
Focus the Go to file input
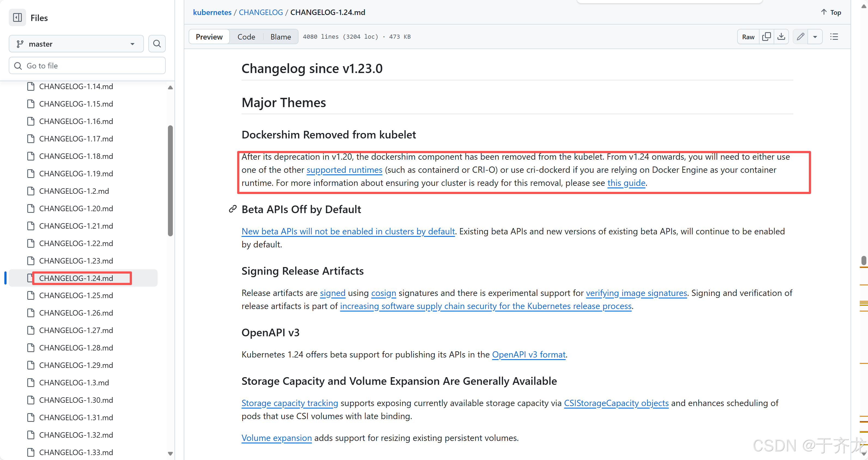point(87,66)
